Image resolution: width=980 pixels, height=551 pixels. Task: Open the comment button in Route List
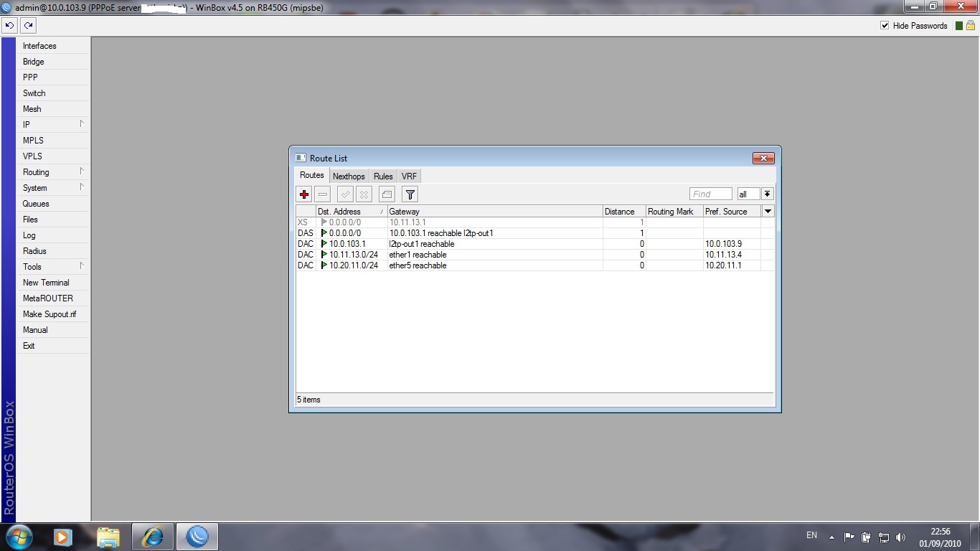387,194
